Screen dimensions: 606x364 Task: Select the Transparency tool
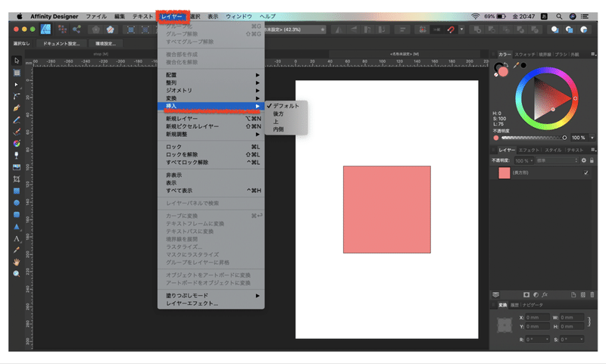[17, 155]
